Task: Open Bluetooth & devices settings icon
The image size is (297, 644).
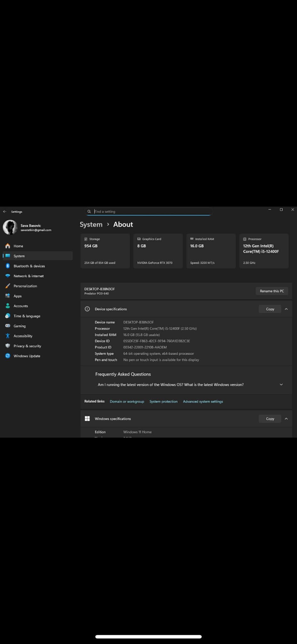Action: 8,266
